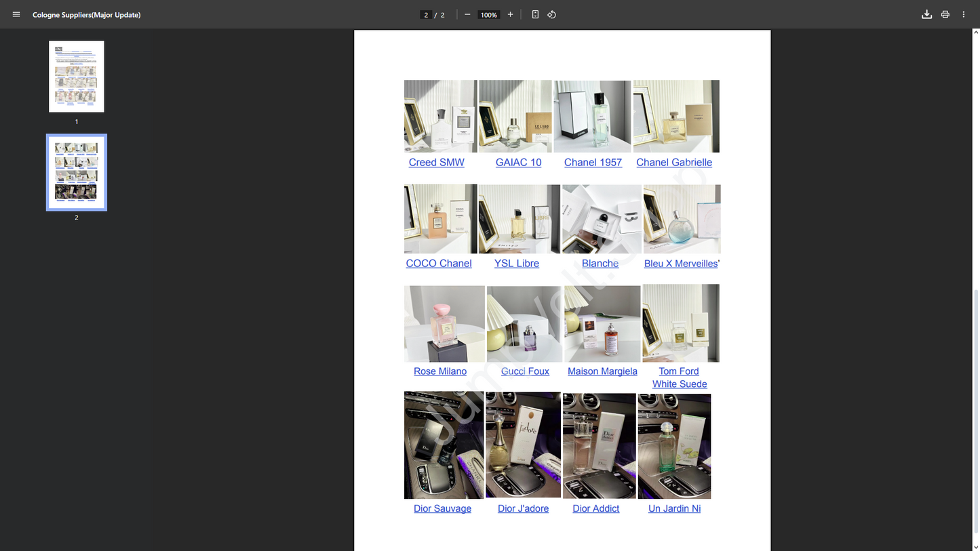Click the zoom in plus icon
The width and height of the screenshot is (980, 551).
pos(510,14)
